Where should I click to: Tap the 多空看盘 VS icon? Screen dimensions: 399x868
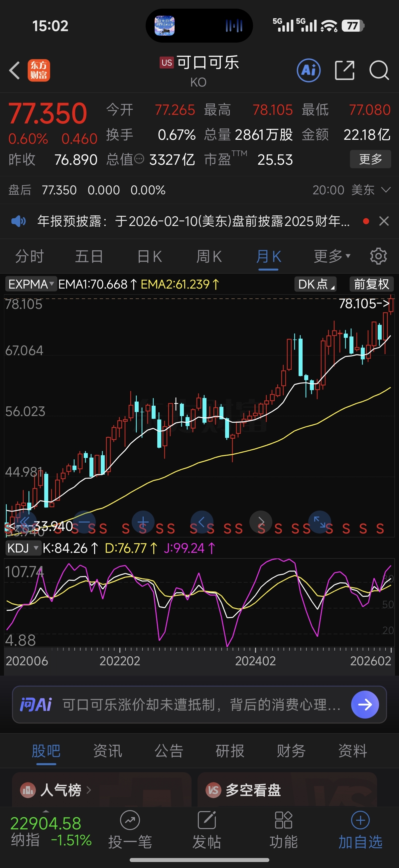click(213, 790)
